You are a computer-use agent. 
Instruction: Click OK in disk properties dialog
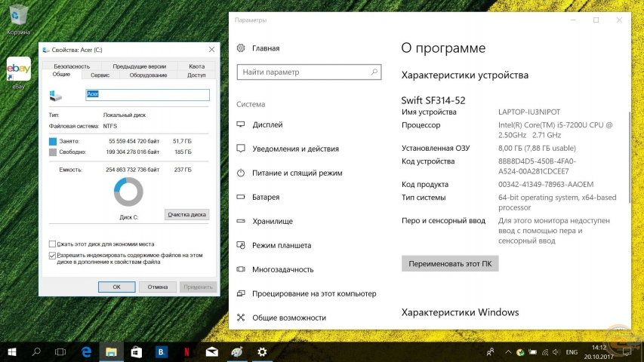tap(116, 287)
